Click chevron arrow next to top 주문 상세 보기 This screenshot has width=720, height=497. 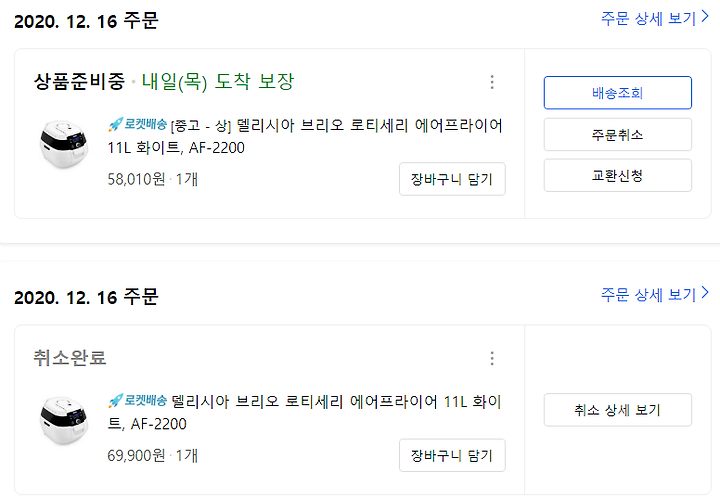[705, 17]
